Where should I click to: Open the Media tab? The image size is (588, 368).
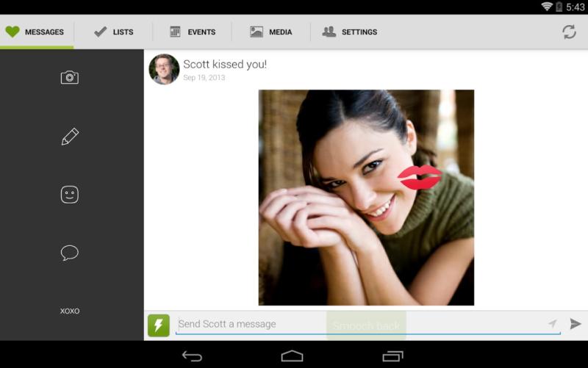coord(271,32)
